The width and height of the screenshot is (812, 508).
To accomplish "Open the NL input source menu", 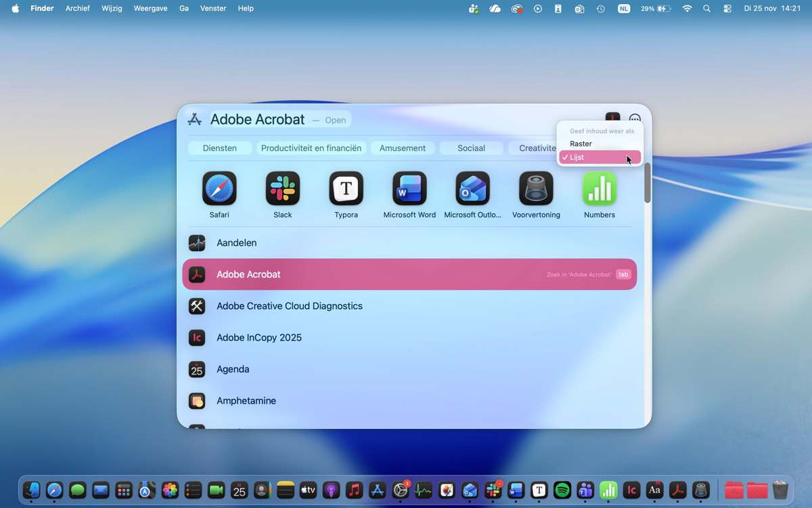I will tap(623, 8).
